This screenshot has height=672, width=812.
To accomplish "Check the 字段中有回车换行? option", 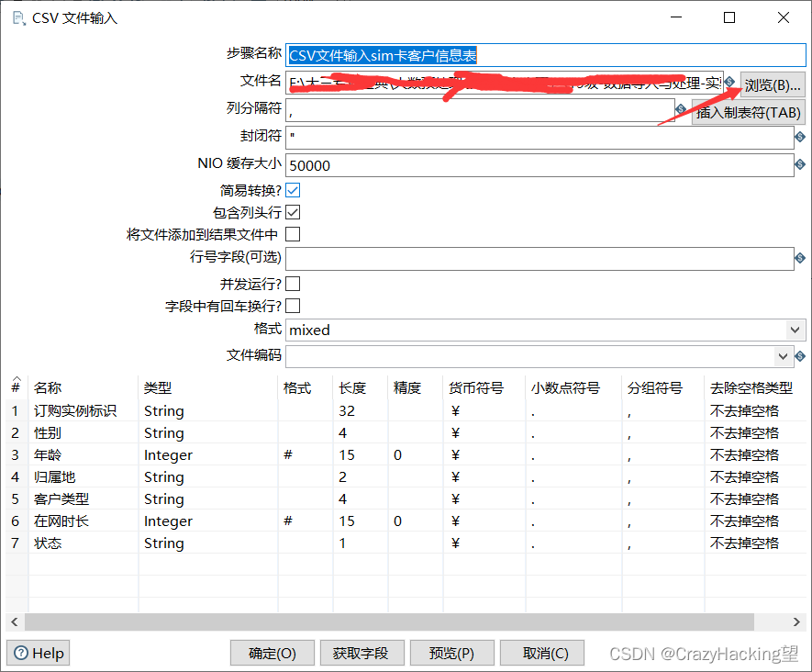I will (x=293, y=306).
